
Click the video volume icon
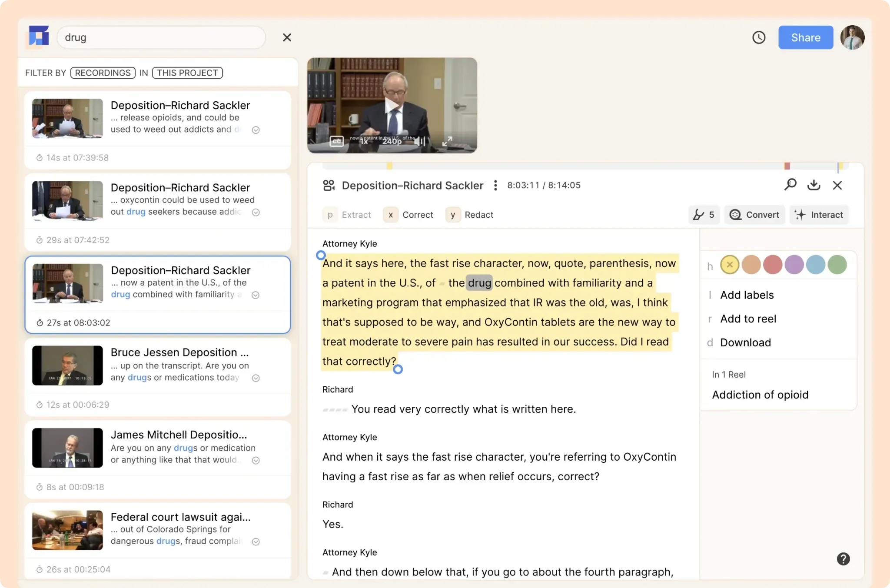[419, 141]
